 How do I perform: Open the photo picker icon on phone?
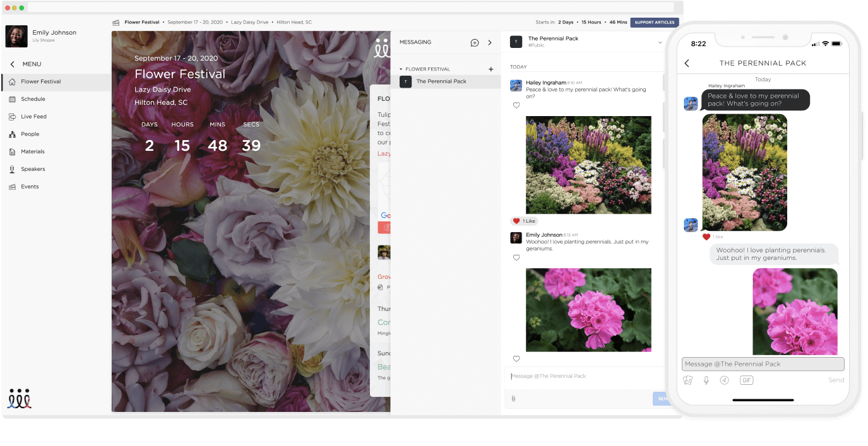pyautogui.click(x=688, y=380)
